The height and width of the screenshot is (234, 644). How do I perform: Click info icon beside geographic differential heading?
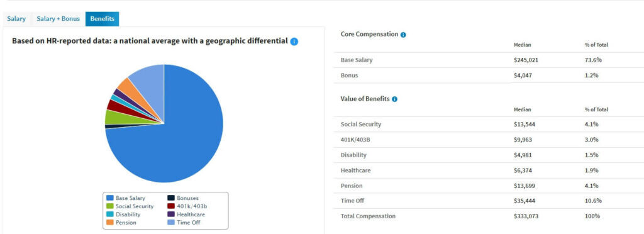(294, 42)
